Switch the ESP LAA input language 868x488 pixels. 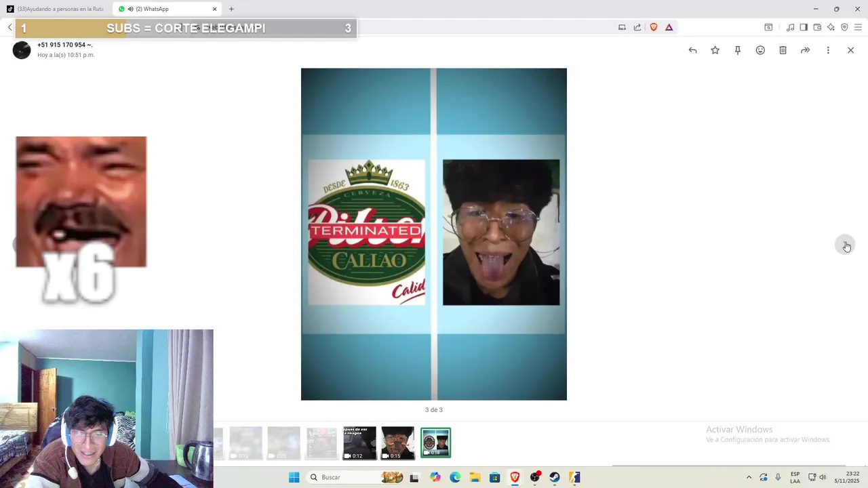[795, 477]
